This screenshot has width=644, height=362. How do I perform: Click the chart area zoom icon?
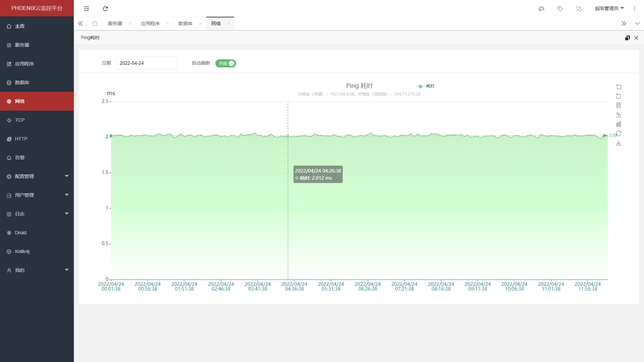[619, 87]
